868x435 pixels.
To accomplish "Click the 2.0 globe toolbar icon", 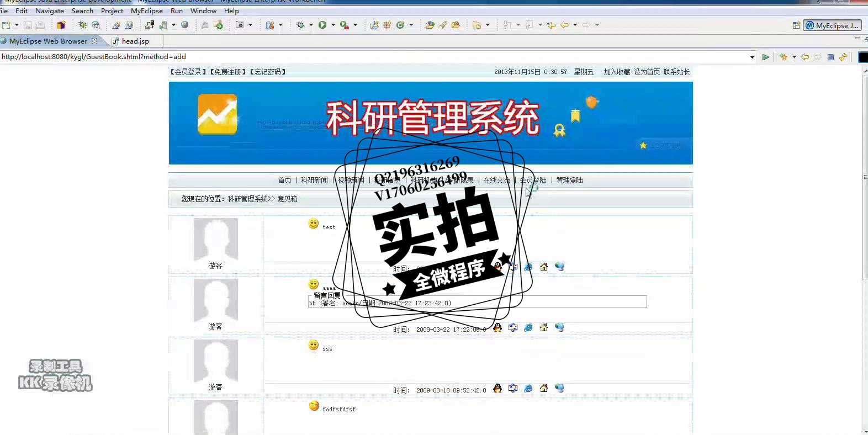I will (96, 25).
